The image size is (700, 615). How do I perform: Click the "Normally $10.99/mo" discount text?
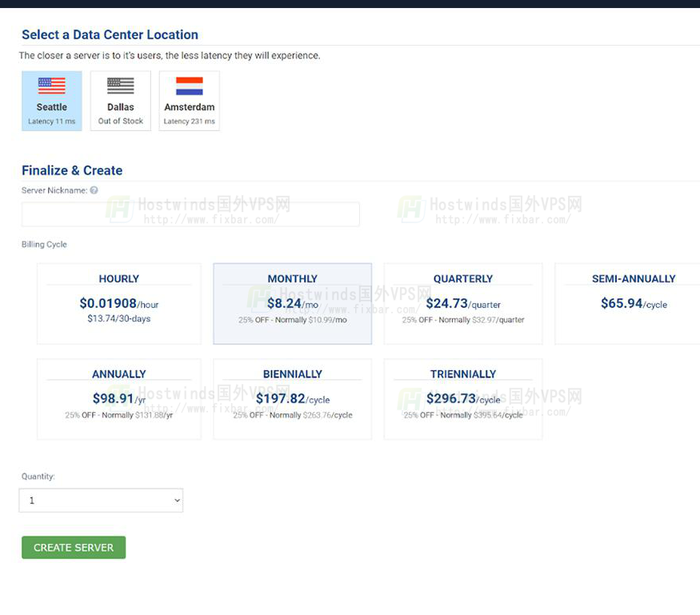point(310,320)
